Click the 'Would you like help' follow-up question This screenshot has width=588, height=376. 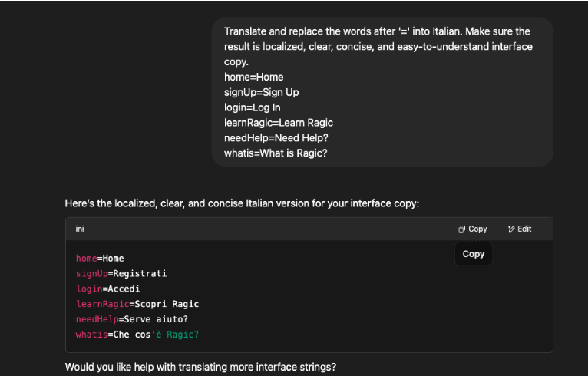pyautogui.click(x=200, y=367)
